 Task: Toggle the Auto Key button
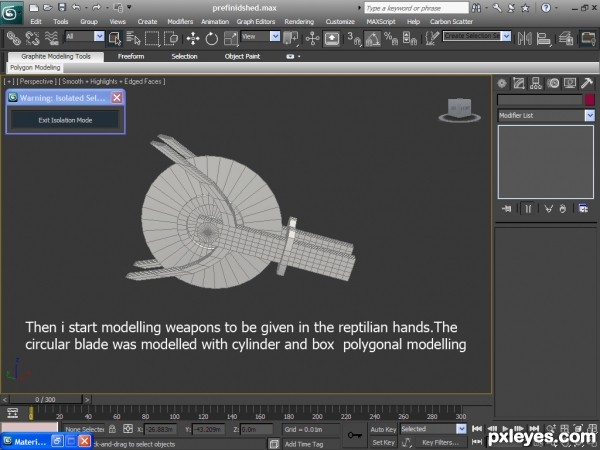tap(383, 429)
